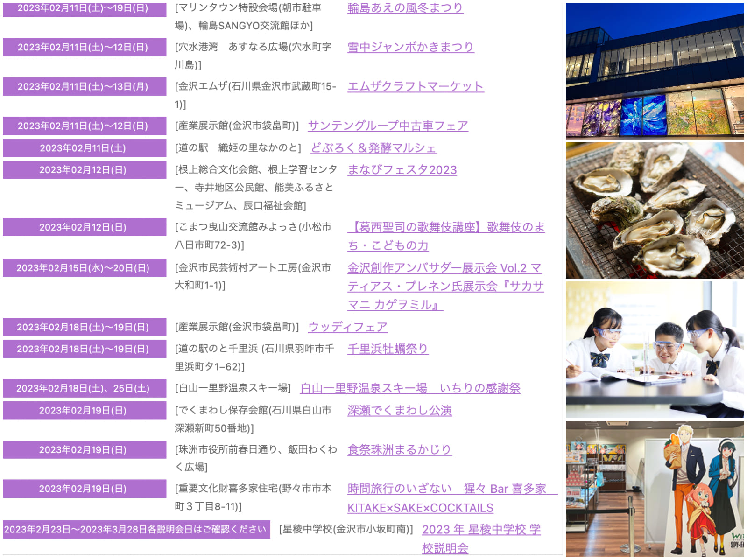747x560 pixels.
Task: Open 時間旅行のいざない 猩々 Bar 喜多家 link
Action: (x=447, y=489)
